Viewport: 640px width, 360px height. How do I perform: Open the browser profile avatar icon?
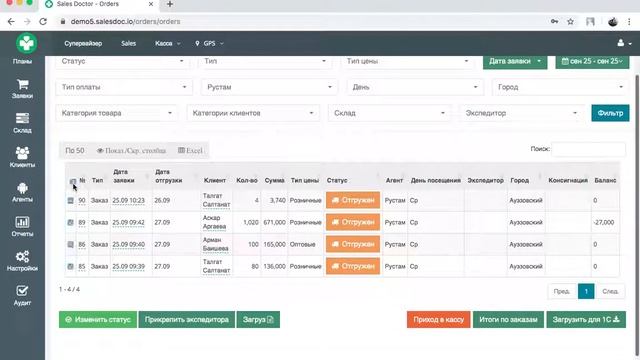coord(613,22)
